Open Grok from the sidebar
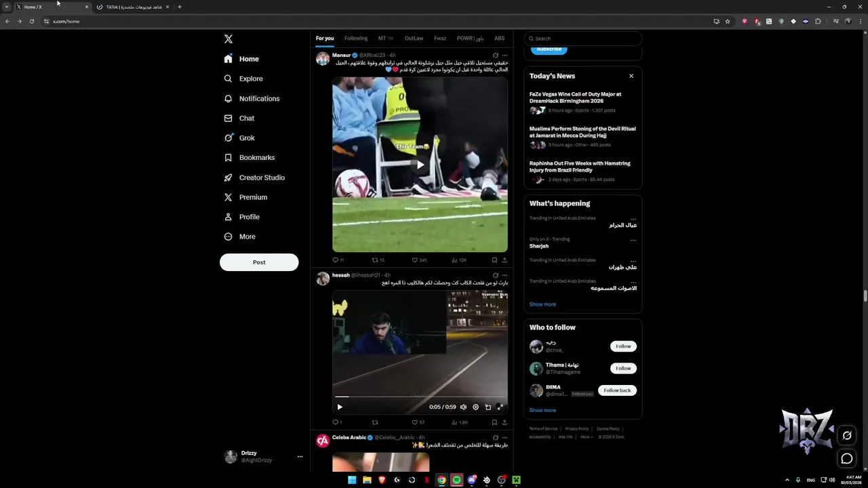Screen dimensions: 868x488 [239, 138]
